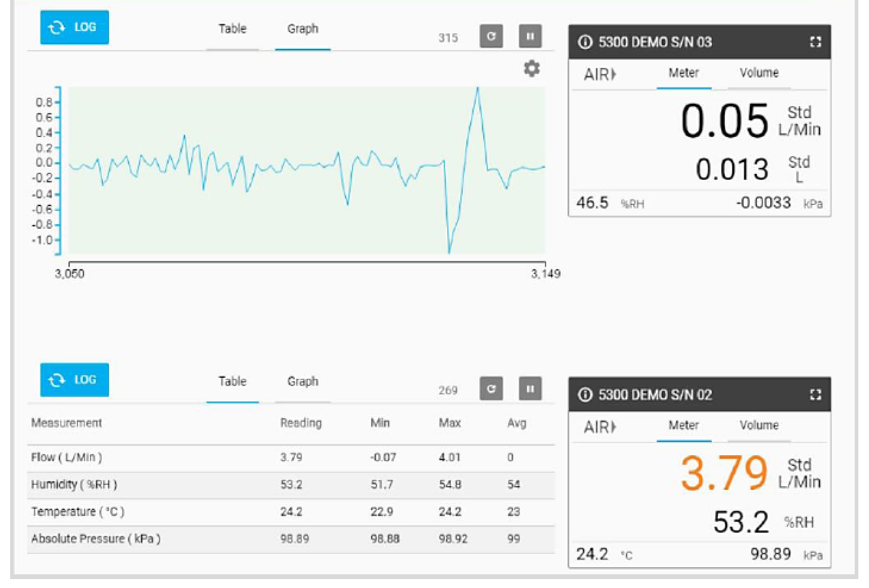
Task: Switch lower log panel to Graph tab
Action: tap(303, 382)
